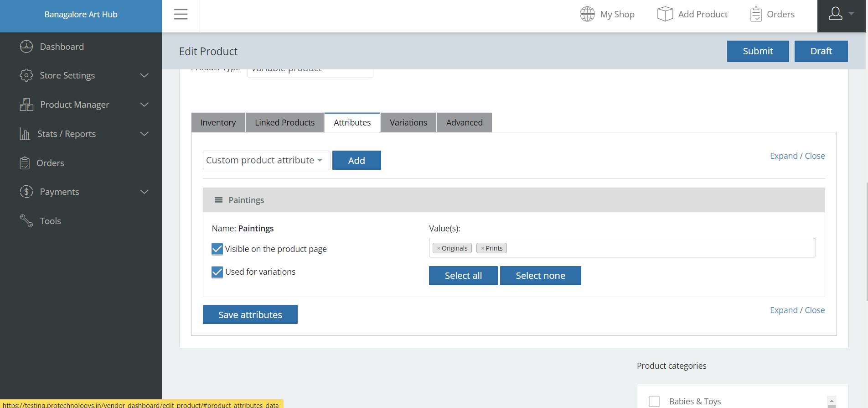Viewport: 868px width, 408px height.
Task: Click the Submit button
Action: tap(757, 51)
